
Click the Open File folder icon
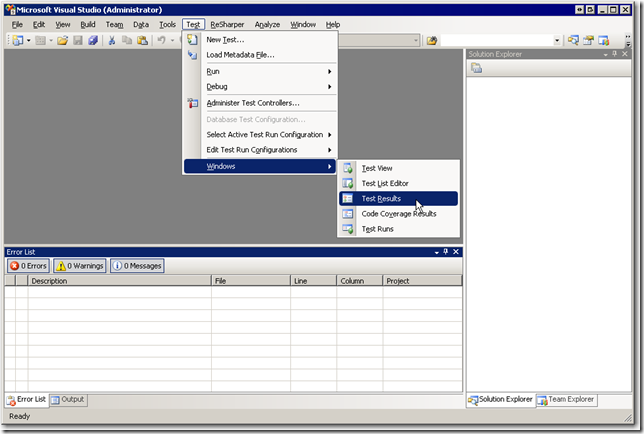[x=62, y=40]
